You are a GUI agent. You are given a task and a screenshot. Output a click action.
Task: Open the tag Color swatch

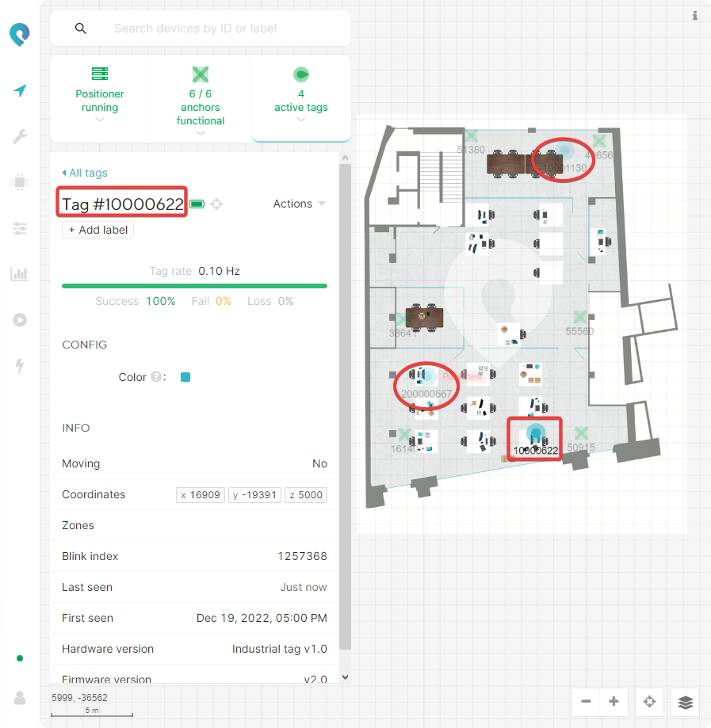[185, 377]
